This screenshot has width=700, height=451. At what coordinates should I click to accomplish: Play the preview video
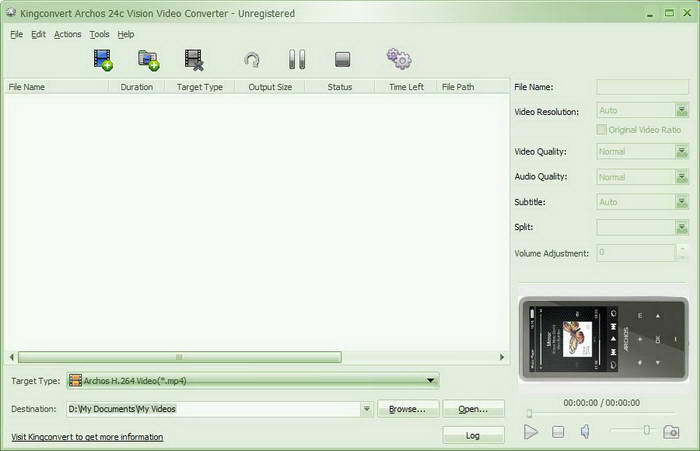coord(531,432)
